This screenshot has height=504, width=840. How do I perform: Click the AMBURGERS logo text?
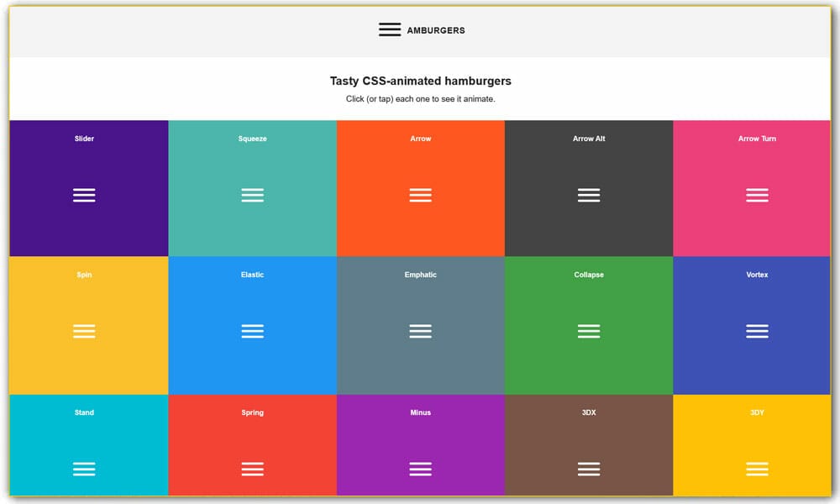click(436, 30)
